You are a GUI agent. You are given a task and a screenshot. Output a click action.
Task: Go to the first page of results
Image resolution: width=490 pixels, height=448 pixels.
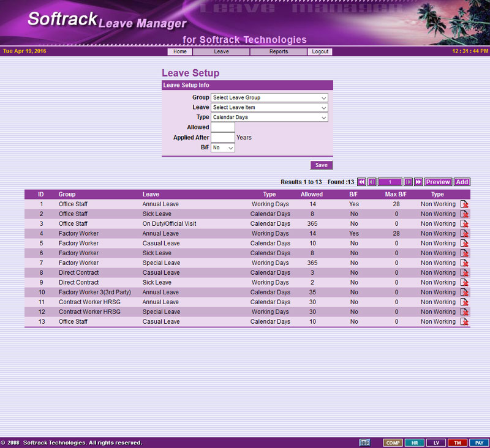(x=361, y=182)
